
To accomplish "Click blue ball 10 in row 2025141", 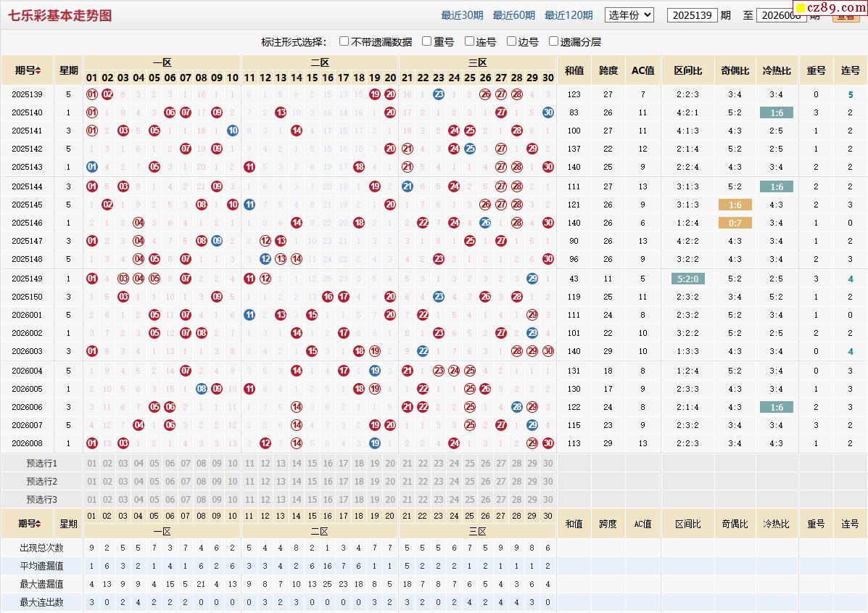I will 232,131.
